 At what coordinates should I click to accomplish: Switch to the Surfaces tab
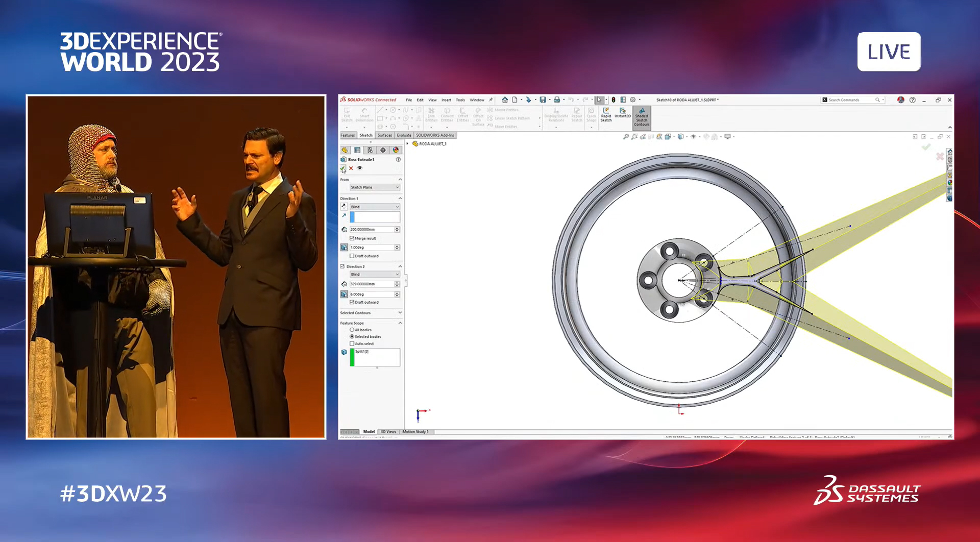pyautogui.click(x=385, y=135)
